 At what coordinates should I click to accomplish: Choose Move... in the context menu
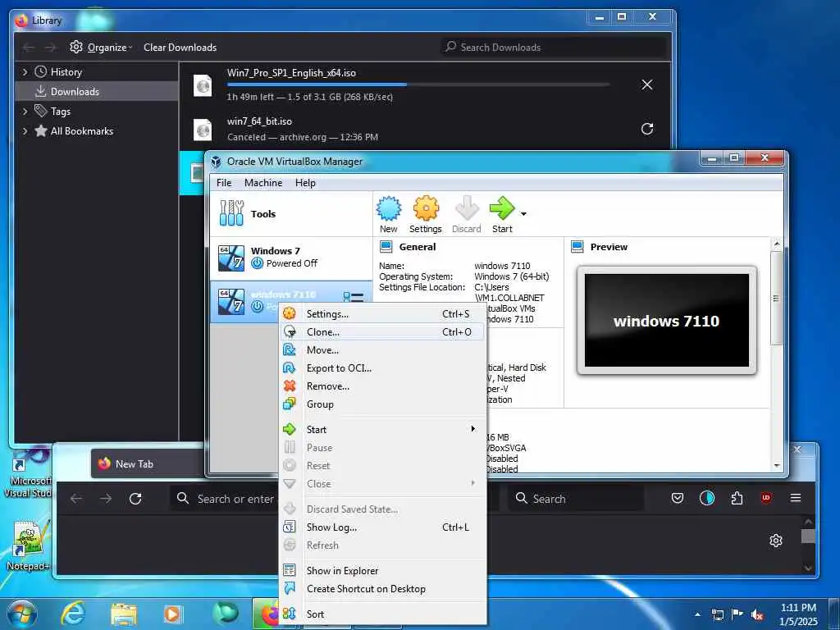pyautogui.click(x=382, y=350)
